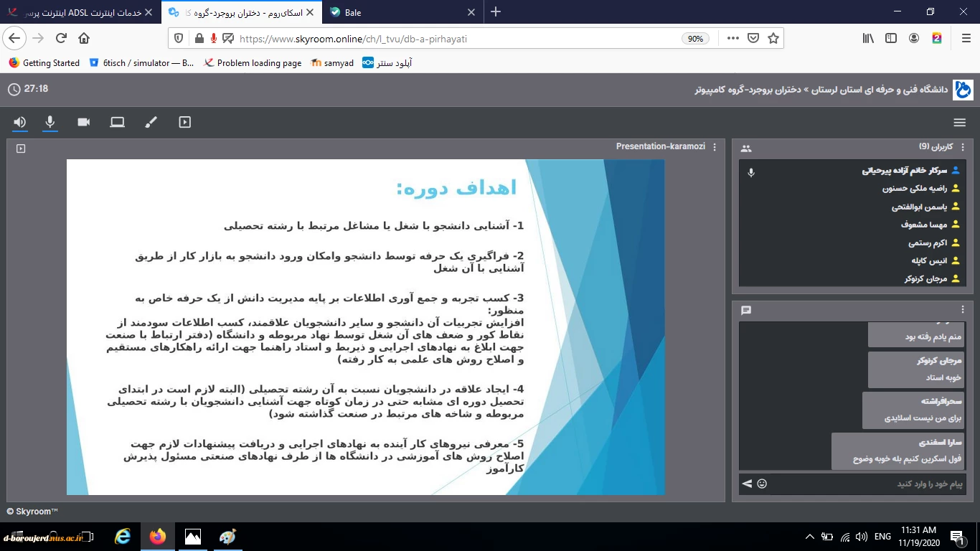Click the university logo in Skyroom header

pyautogui.click(x=962, y=90)
